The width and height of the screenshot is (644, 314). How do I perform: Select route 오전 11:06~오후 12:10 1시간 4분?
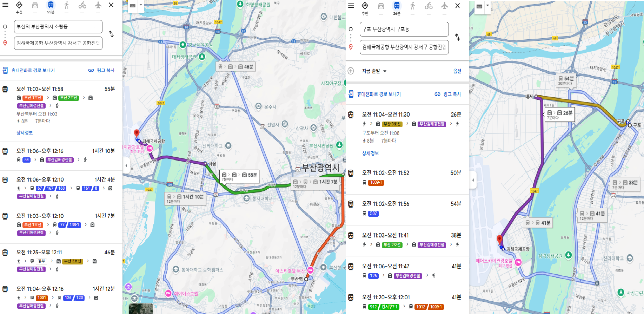click(61, 189)
